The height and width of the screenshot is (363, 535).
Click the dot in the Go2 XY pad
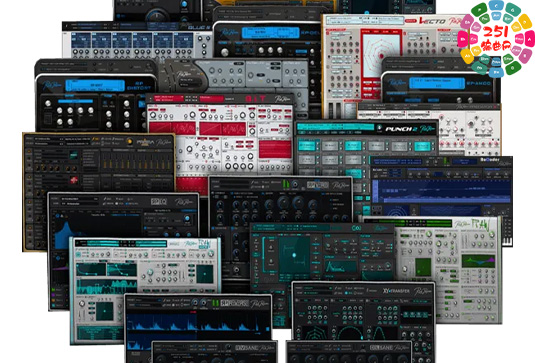click(x=294, y=255)
